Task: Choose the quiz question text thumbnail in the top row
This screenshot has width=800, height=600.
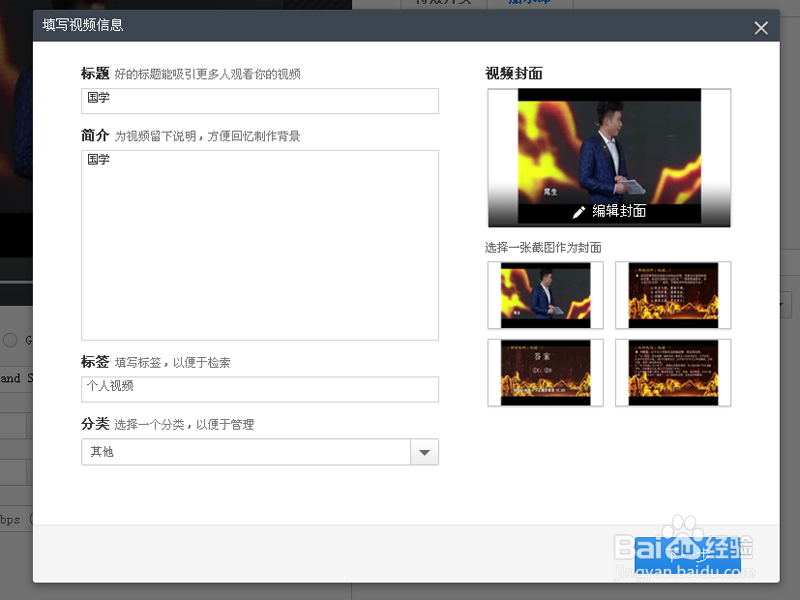Action: coord(673,295)
